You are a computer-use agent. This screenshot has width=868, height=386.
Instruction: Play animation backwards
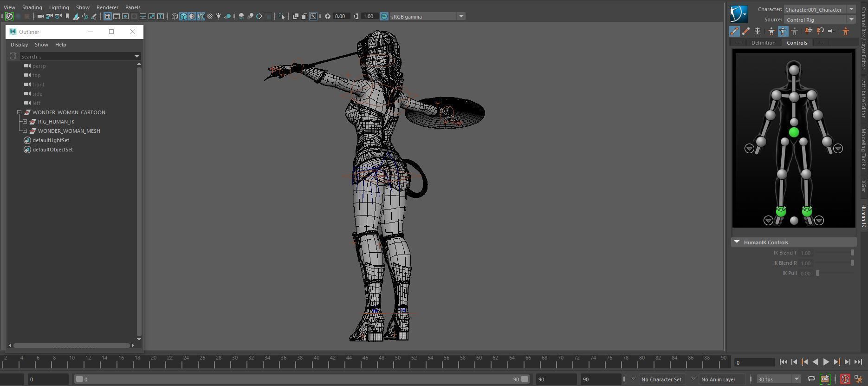tap(815, 362)
